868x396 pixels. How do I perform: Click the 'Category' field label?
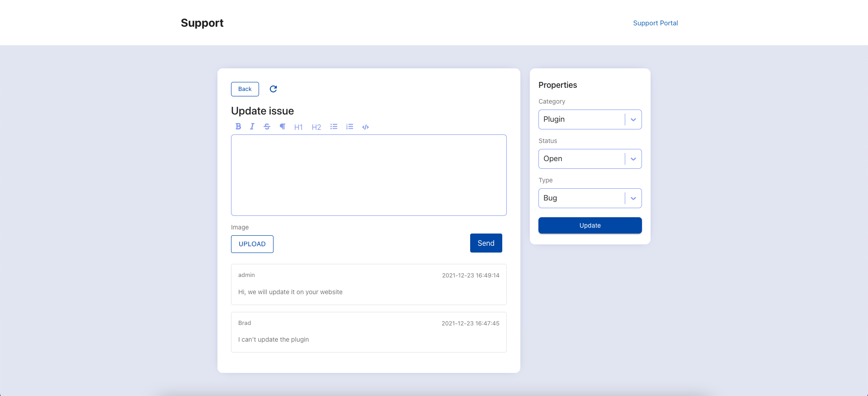click(552, 101)
